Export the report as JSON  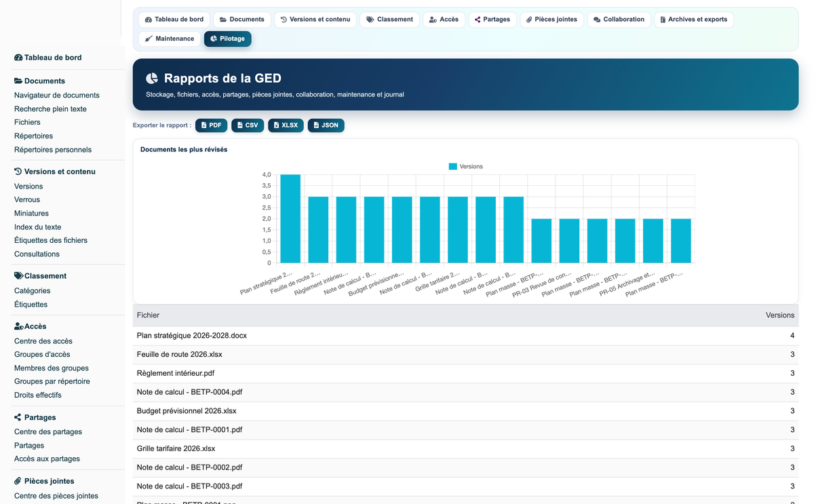326,125
